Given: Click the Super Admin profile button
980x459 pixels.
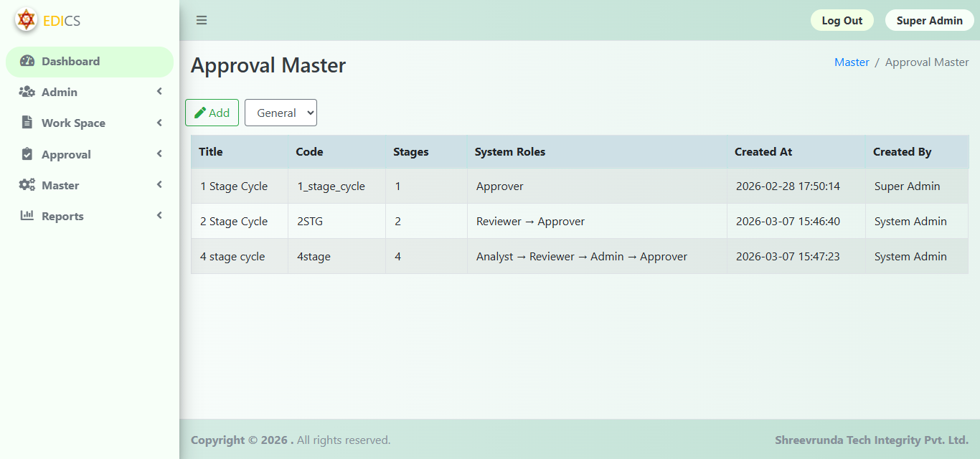Looking at the screenshot, I should (929, 20).
